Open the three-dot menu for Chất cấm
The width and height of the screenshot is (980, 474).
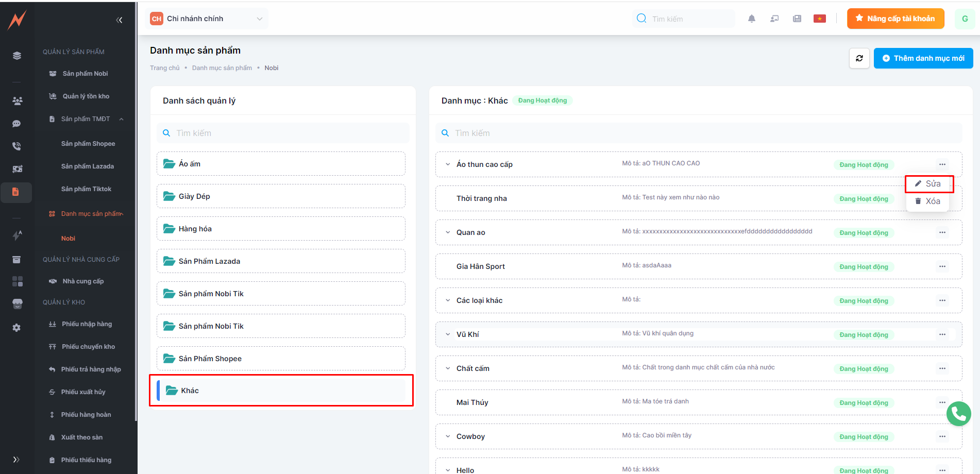tap(942, 368)
